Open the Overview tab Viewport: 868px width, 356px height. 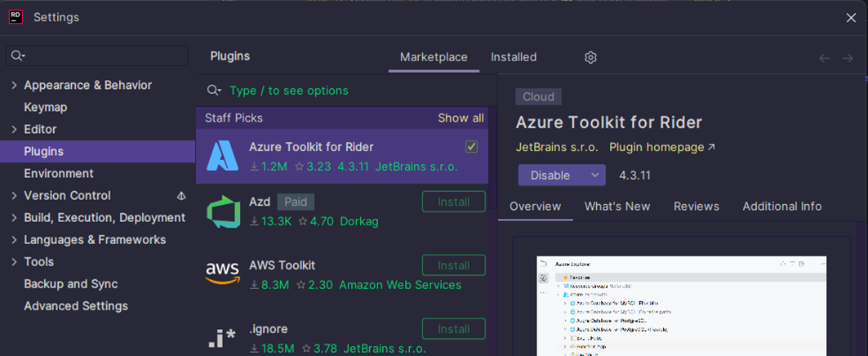tap(536, 207)
